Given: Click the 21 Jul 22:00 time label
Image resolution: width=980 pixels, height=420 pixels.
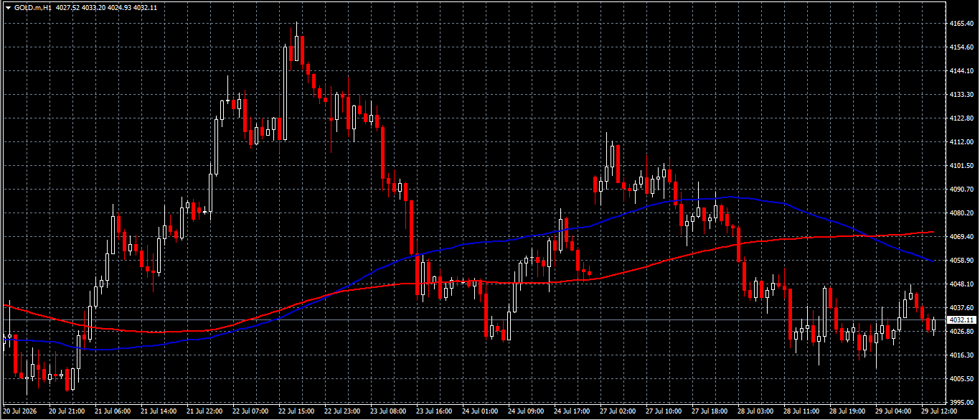Looking at the screenshot, I should (204, 412).
